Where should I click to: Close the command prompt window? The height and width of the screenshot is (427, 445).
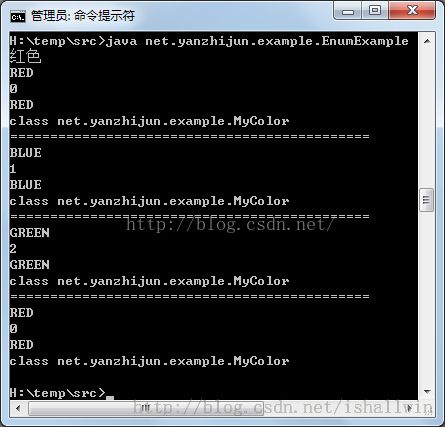[412, 11]
